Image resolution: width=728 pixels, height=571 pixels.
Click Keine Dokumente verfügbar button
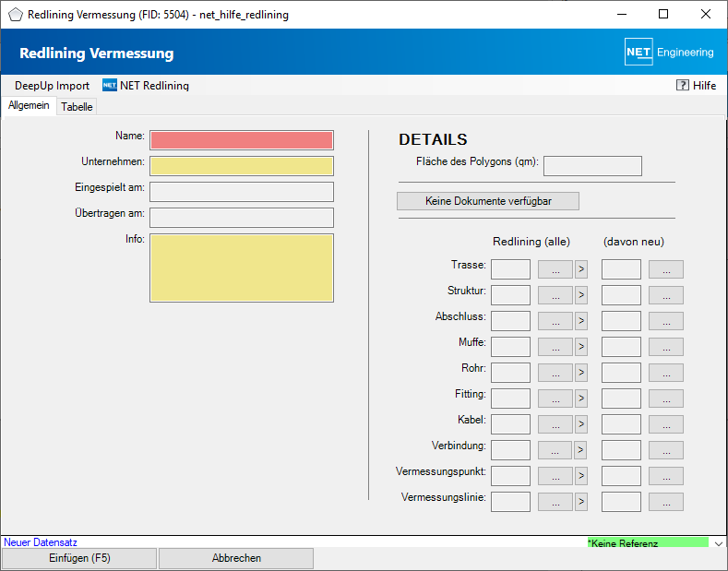tap(488, 201)
